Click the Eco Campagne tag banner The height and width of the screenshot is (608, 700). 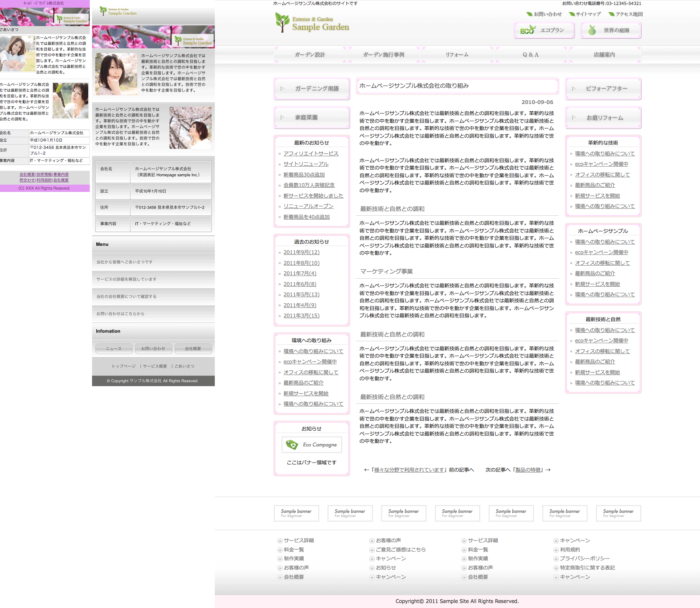[x=311, y=444]
